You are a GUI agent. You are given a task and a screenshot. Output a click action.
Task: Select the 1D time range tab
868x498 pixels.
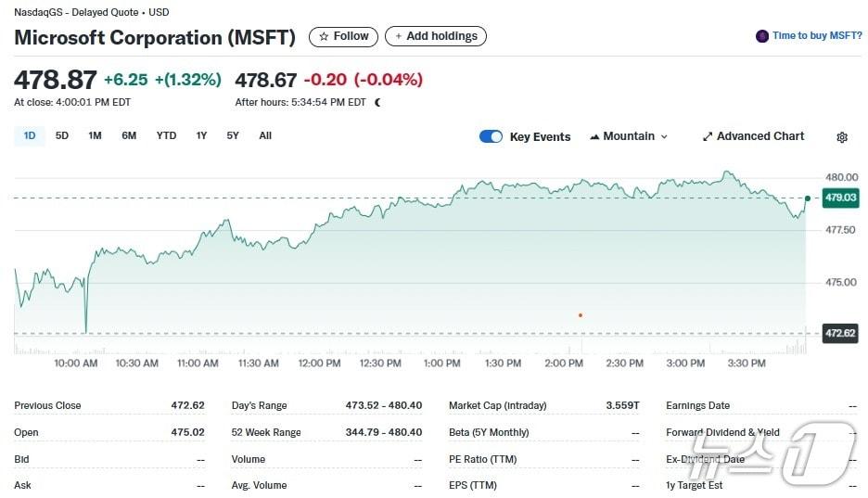(30, 135)
